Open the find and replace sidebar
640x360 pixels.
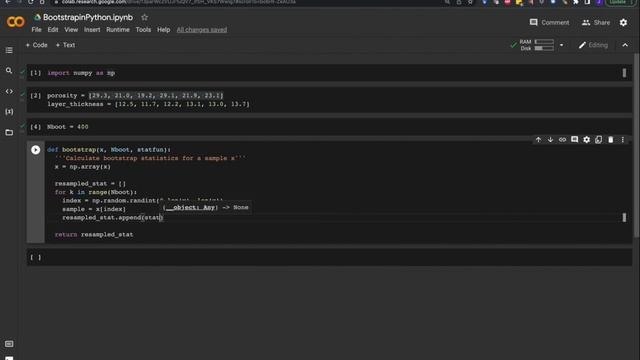pos(9,71)
